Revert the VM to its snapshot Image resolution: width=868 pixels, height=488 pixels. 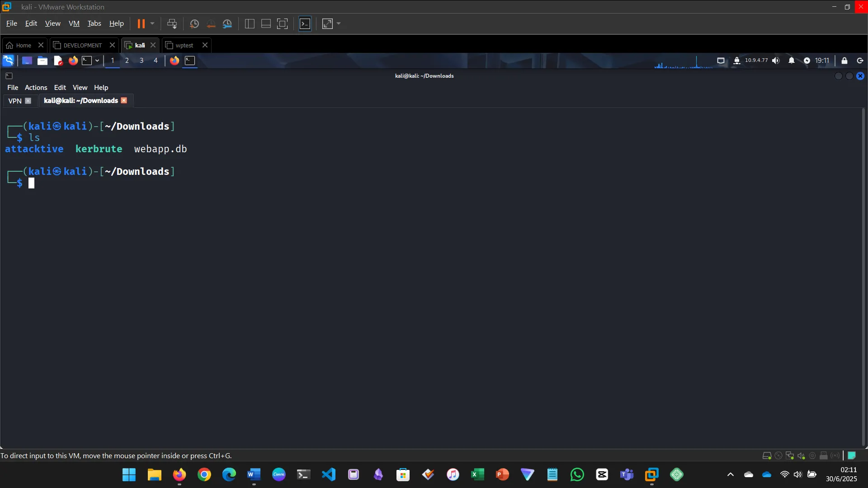point(212,23)
